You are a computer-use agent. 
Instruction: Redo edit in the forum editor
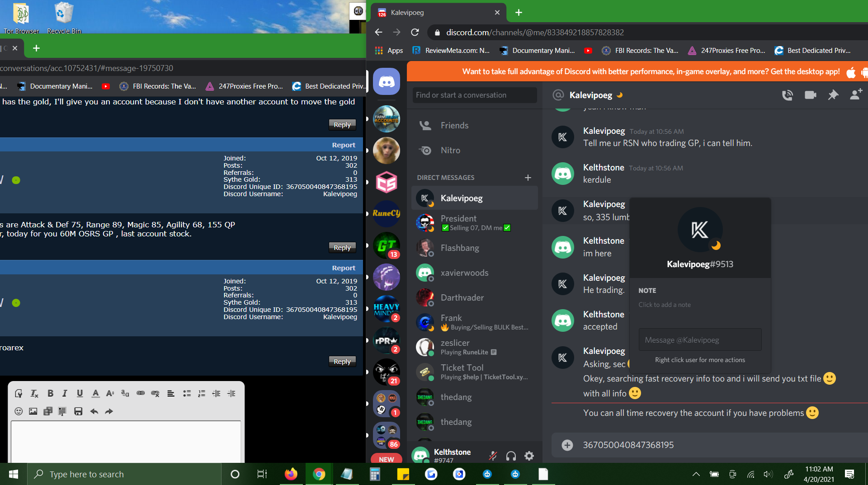109,411
